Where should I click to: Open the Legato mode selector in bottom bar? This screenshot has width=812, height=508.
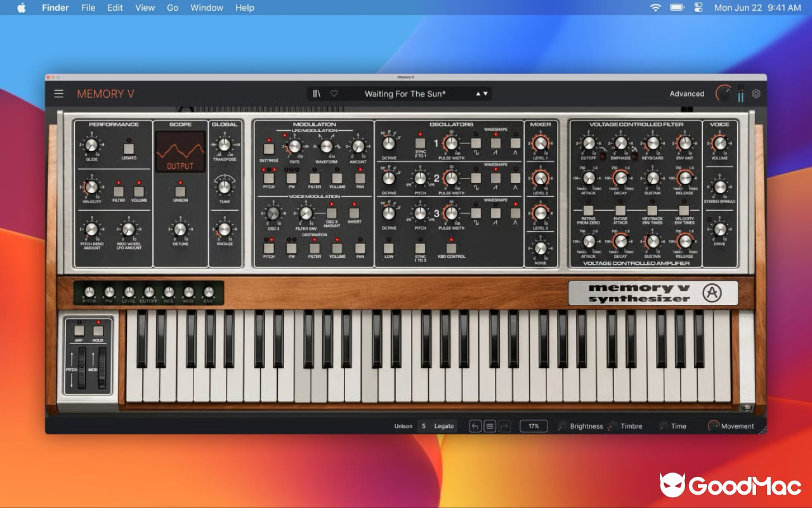pos(444,426)
